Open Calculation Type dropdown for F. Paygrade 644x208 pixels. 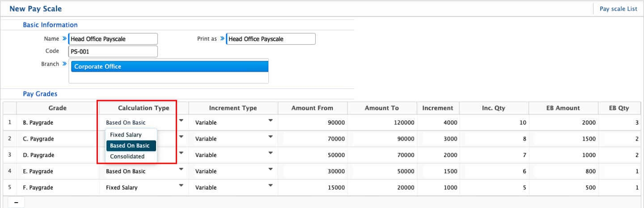pyautogui.click(x=181, y=185)
